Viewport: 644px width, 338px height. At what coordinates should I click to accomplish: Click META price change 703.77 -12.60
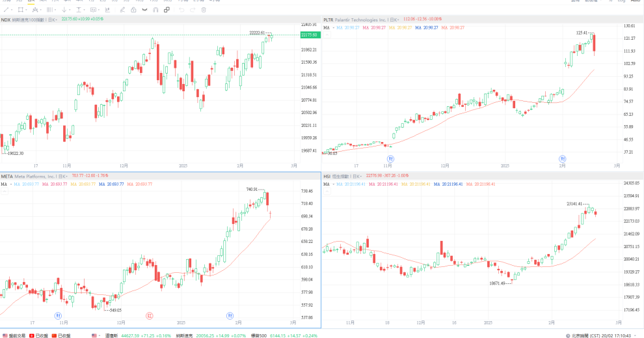pos(90,176)
